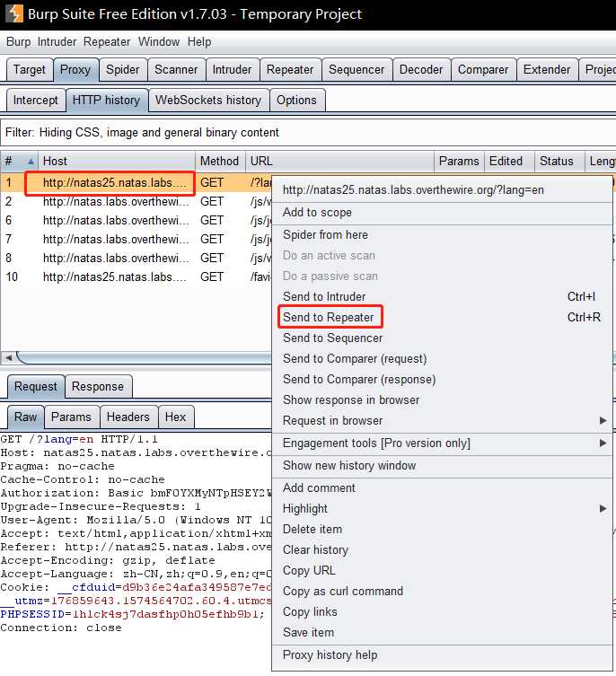Select the Raw view tab
Screen dimensions: 616x676
tap(25, 417)
